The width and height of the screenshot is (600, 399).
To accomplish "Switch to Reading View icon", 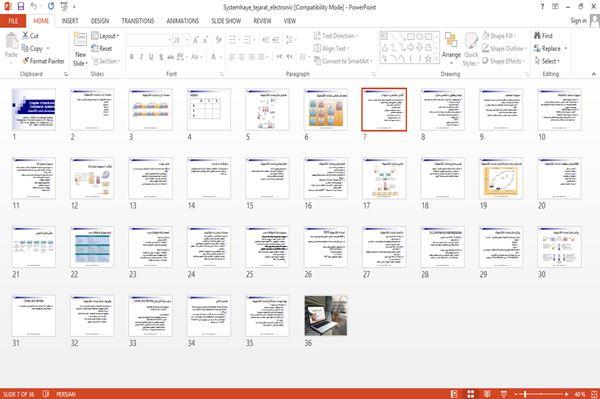I will (x=487, y=394).
